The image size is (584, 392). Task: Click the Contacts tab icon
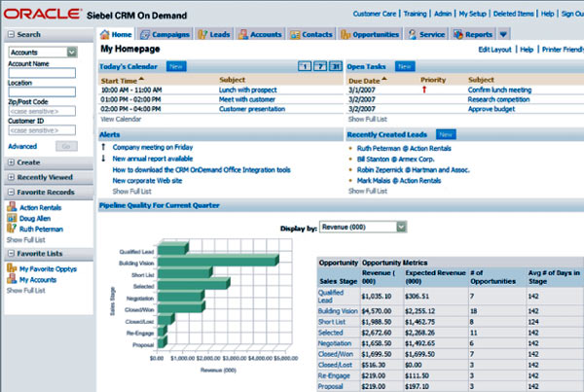coord(295,35)
